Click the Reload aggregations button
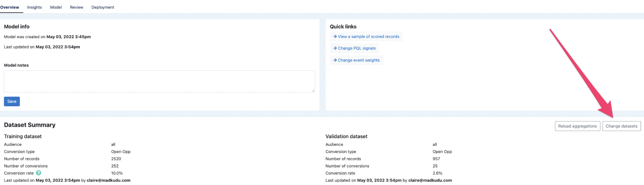The image size is (644, 185). click(577, 126)
